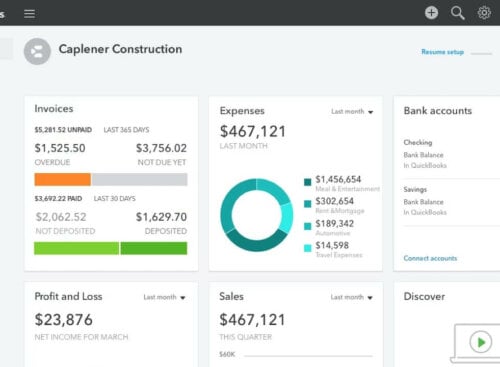
Task: Click the Travel Expenses legend swatch
Action: click(x=307, y=248)
